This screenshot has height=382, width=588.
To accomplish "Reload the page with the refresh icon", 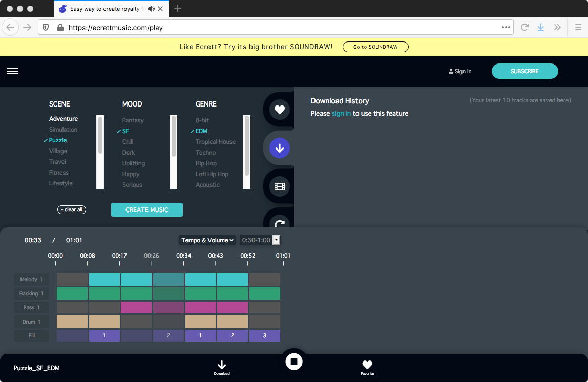I will (524, 27).
